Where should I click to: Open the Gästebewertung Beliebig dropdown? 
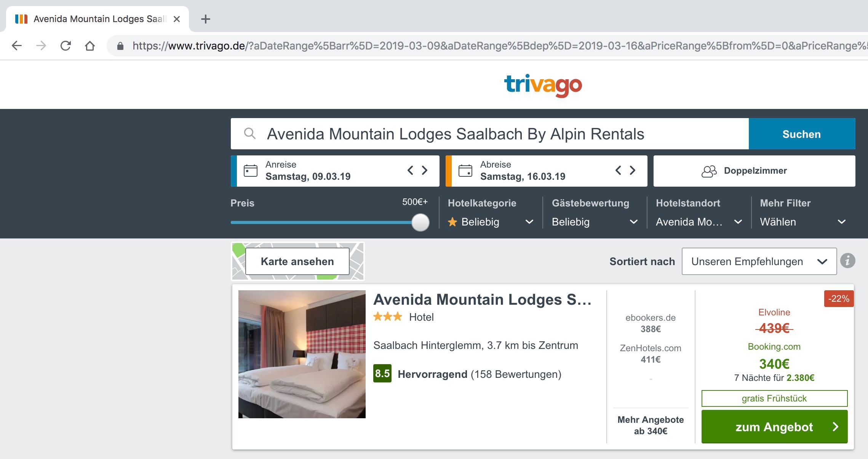pos(595,222)
